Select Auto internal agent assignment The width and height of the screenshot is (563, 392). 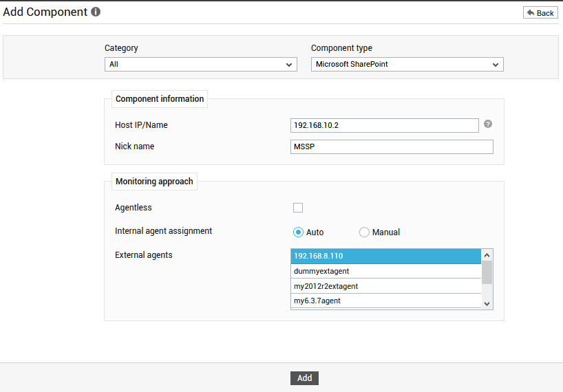click(x=298, y=232)
